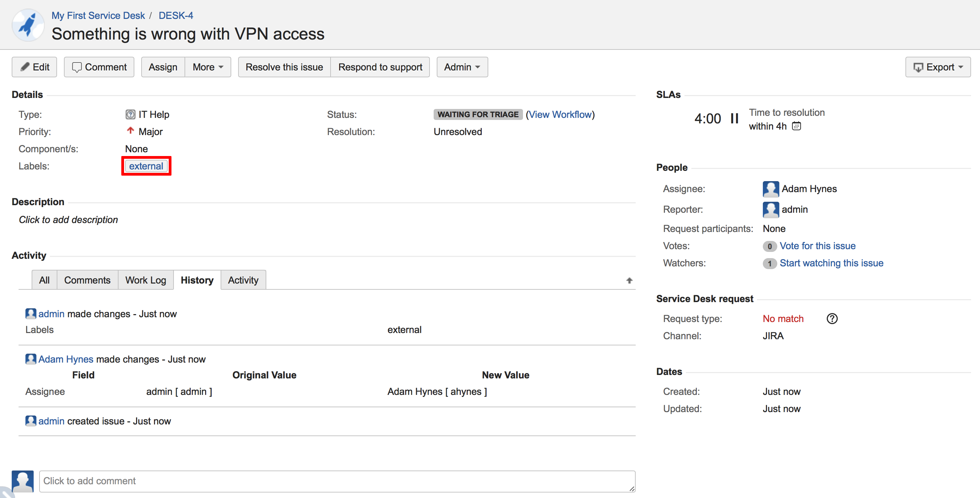The image size is (980, 498).
Task: Click the Assign button
Action: [x=163, y=67]
